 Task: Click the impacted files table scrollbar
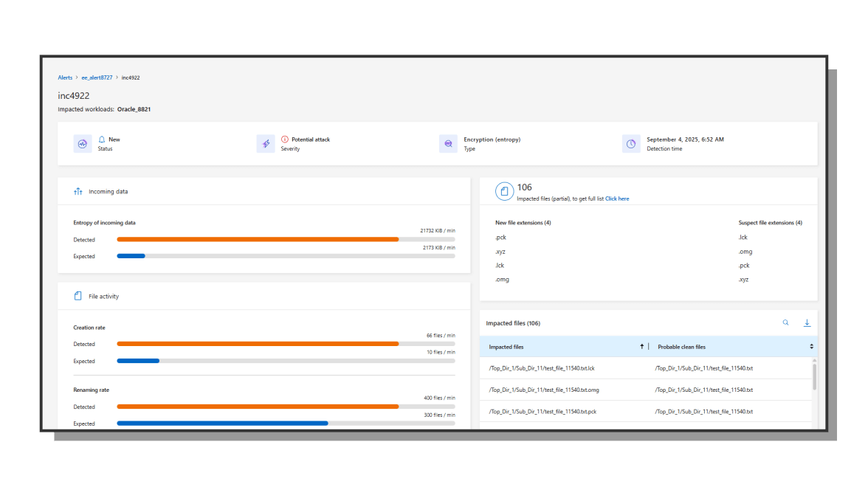tap(814, 376)
